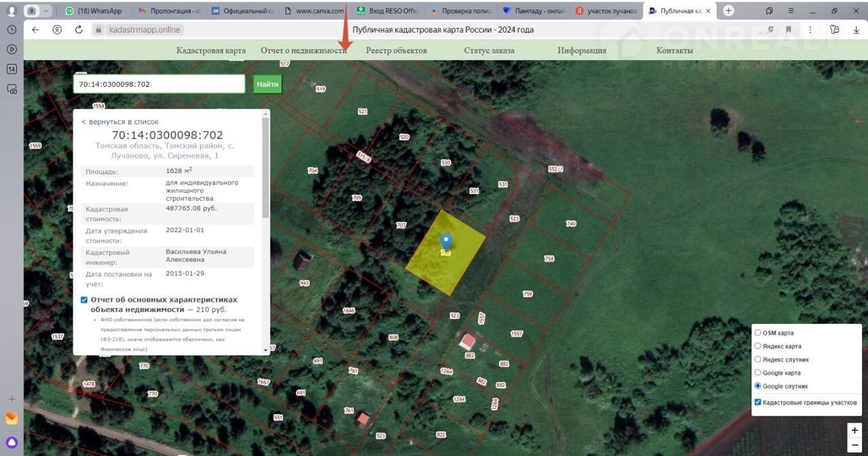Switch to the WhatsApp tab

click(95, 11)
